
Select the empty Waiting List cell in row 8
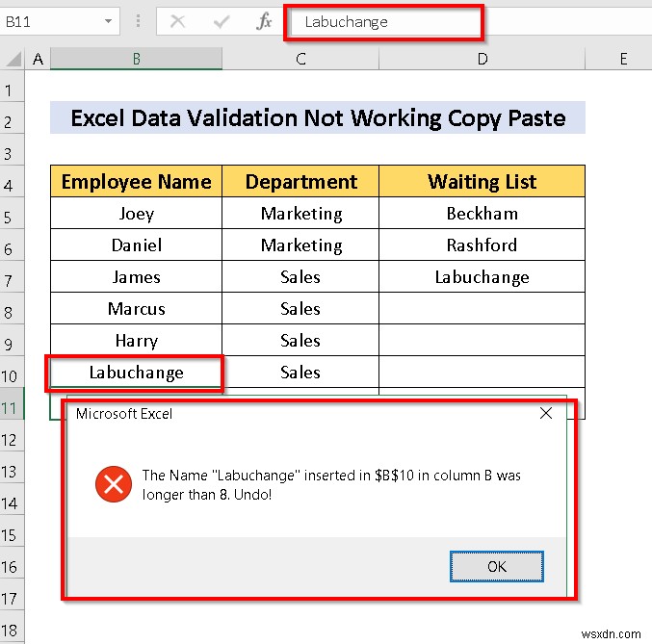pos(482,308)
